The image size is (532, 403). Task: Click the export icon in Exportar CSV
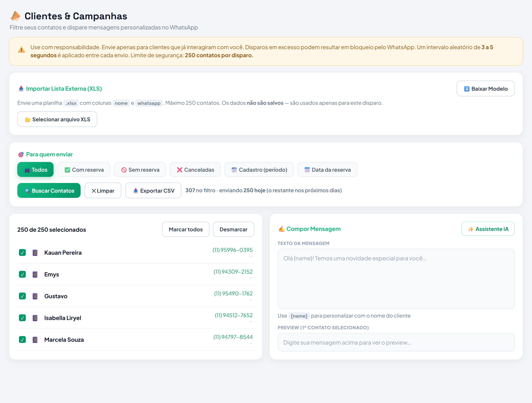[136, 191]
